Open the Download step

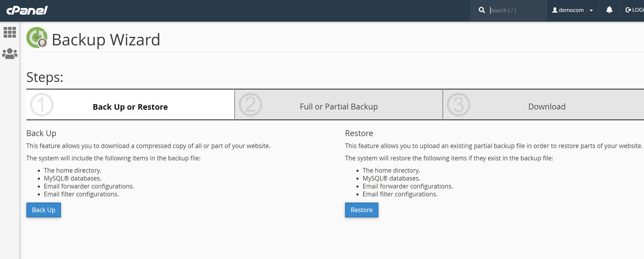(546, 106)
